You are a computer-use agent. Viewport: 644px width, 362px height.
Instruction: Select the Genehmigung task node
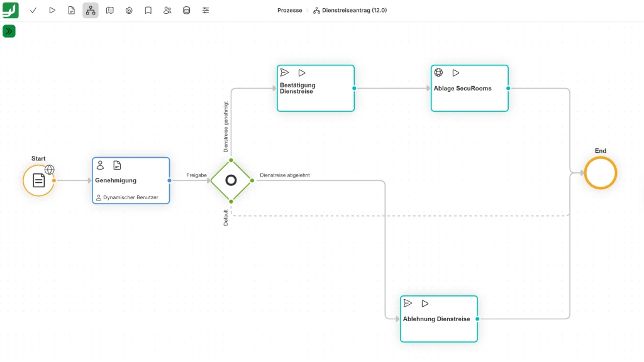130,180
